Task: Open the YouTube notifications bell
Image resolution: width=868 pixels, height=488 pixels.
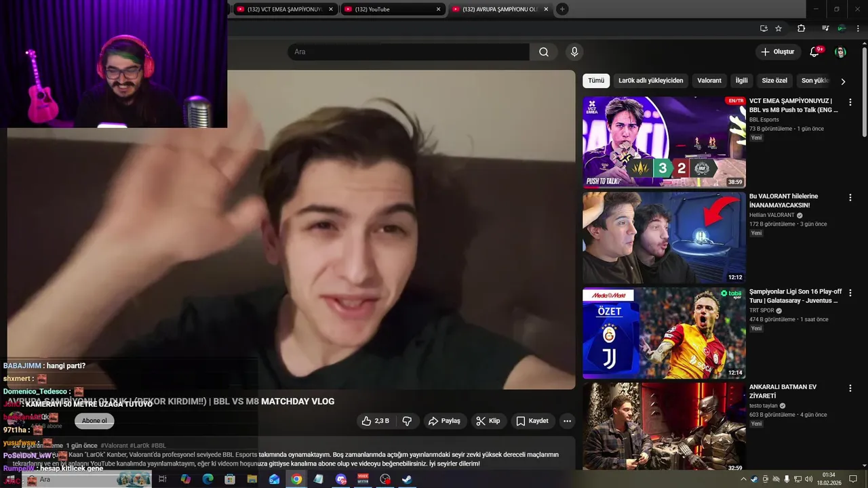Action: pos(815,52)
